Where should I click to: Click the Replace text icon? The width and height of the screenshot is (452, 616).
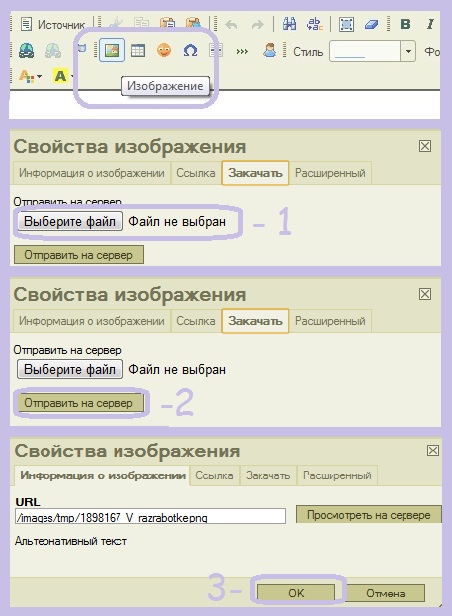pos(315,24)
